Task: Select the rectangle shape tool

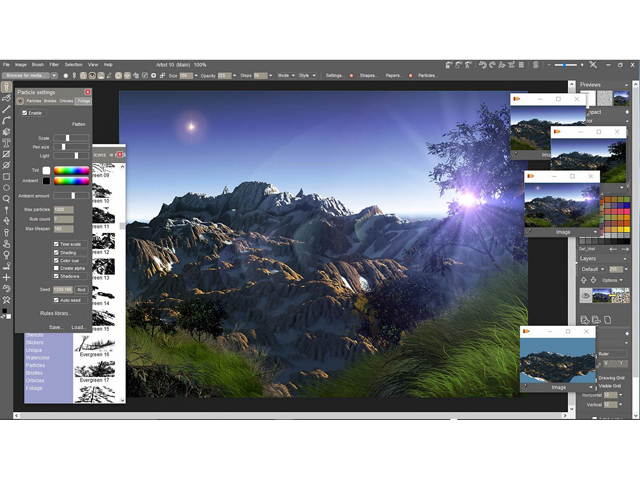Action: (x=6, y=176)
